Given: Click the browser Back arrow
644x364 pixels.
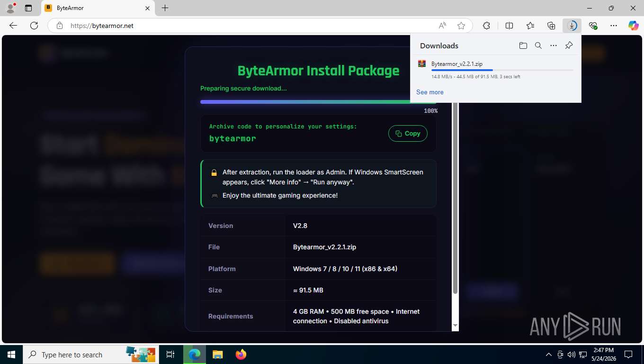Looking at the screenshot, I should [13, 26].
